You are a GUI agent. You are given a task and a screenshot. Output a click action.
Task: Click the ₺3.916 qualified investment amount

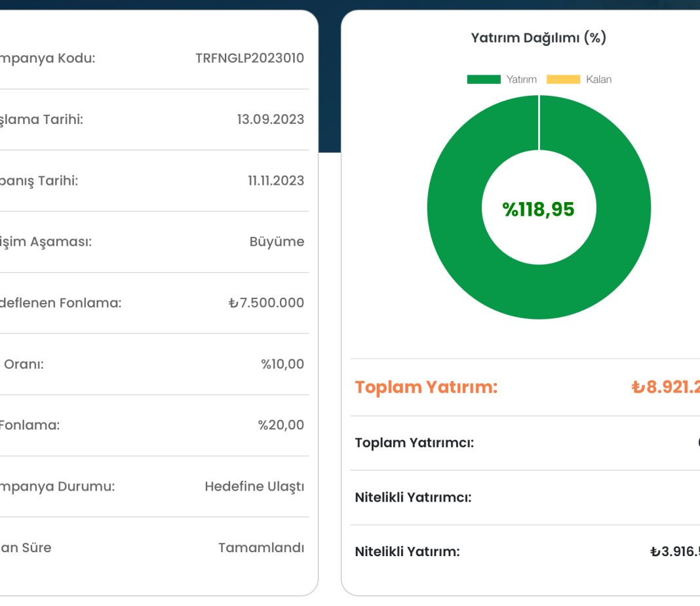point(675,552)
